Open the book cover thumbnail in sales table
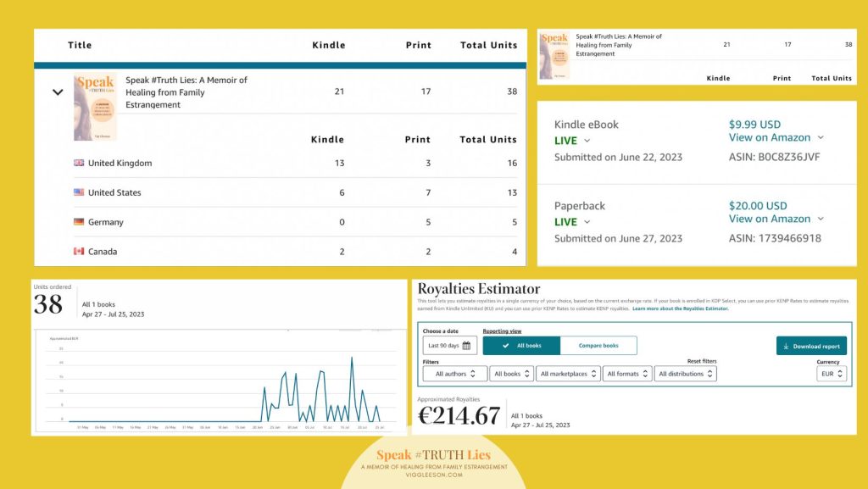868x489 pixels. pos(95,107)
